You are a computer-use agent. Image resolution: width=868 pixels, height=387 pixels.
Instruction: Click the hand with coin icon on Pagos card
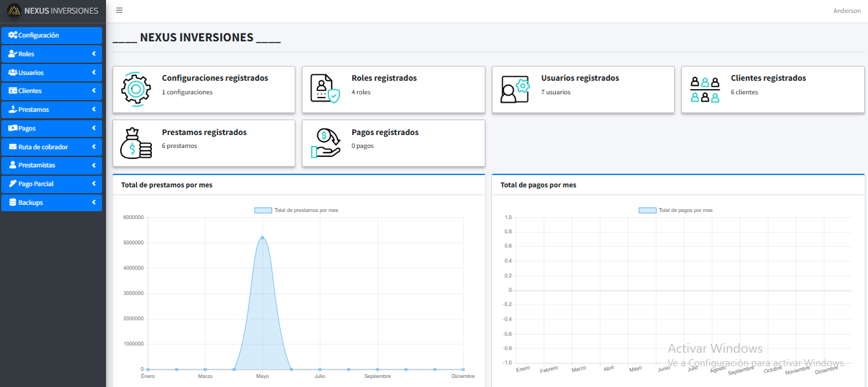click(x=325, y=143)
